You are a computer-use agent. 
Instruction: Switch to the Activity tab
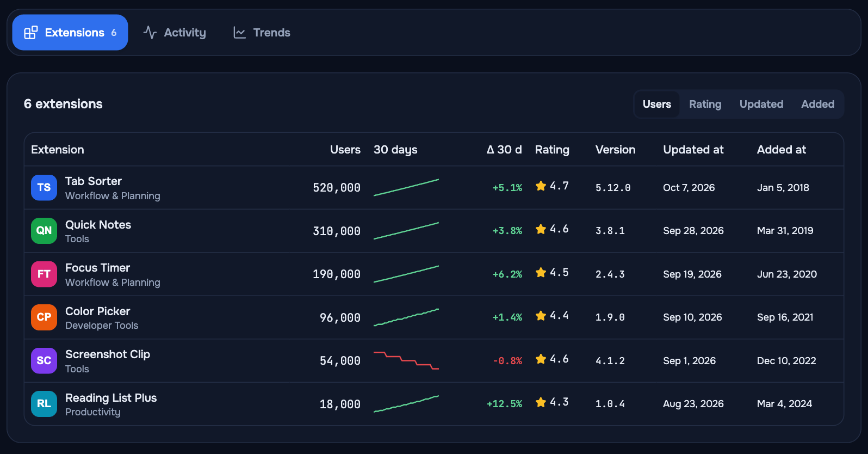(175, 33)
